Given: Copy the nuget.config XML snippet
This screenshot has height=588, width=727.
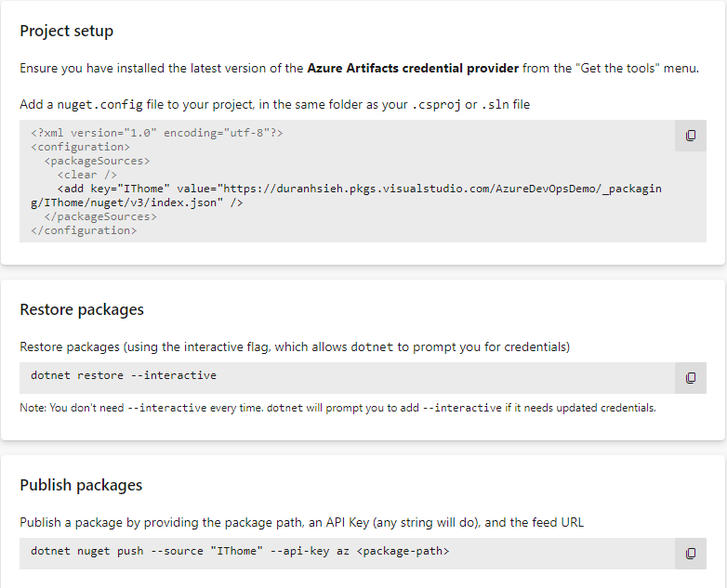Looking at the screenshot, I should (691, 136).
